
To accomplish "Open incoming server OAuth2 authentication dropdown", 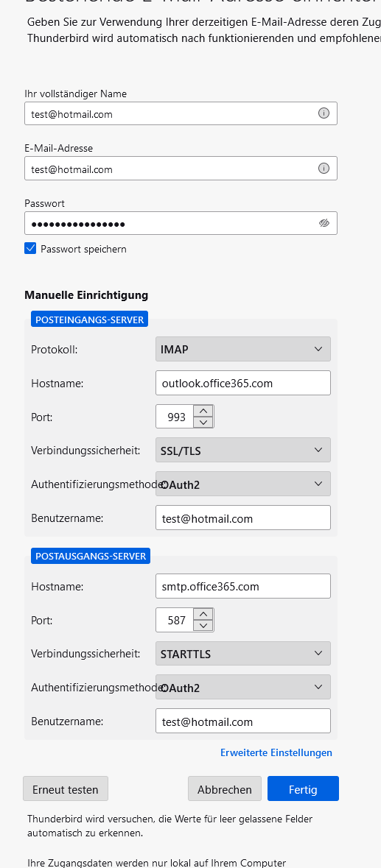I will pos(243,484).
